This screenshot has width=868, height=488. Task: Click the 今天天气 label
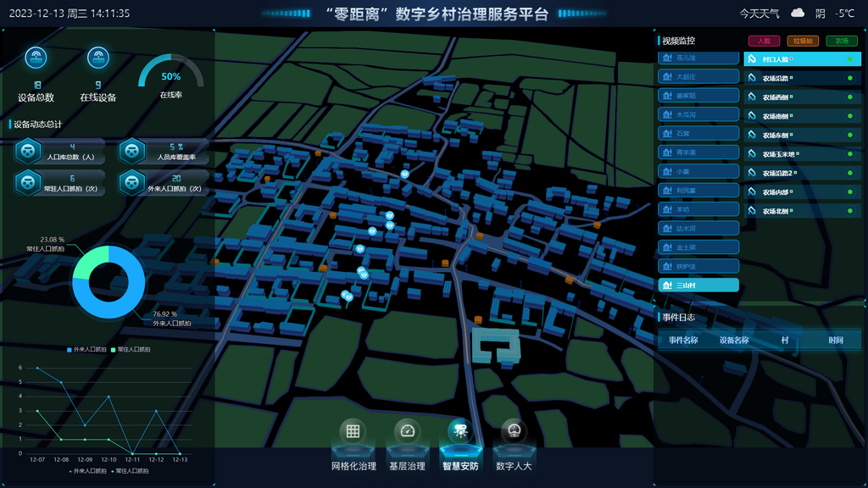[x=759, y=14]
